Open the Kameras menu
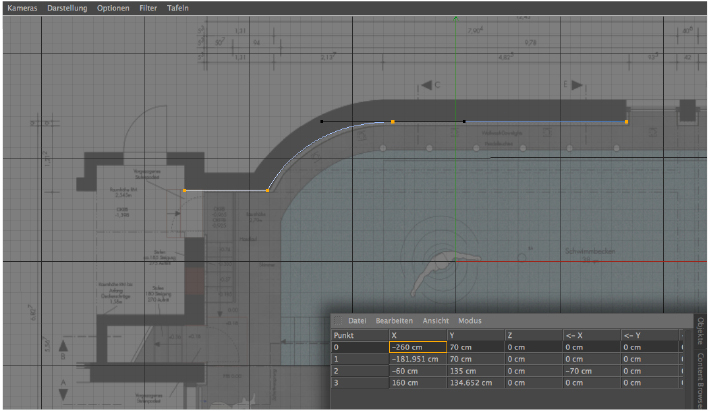This screenshot has height=411, width=710. click(23, 8)
